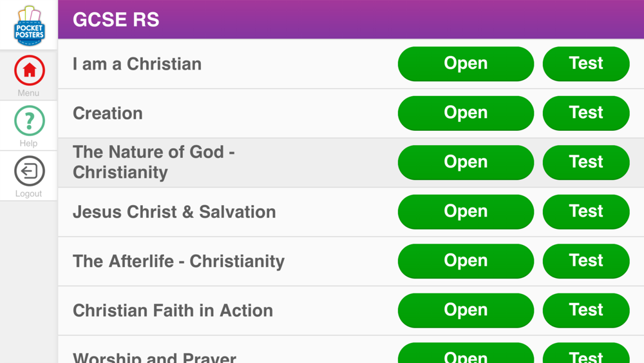Start the I am a Christian test
The width and height of the screenshot is (644, 363).
click(586, 64)
